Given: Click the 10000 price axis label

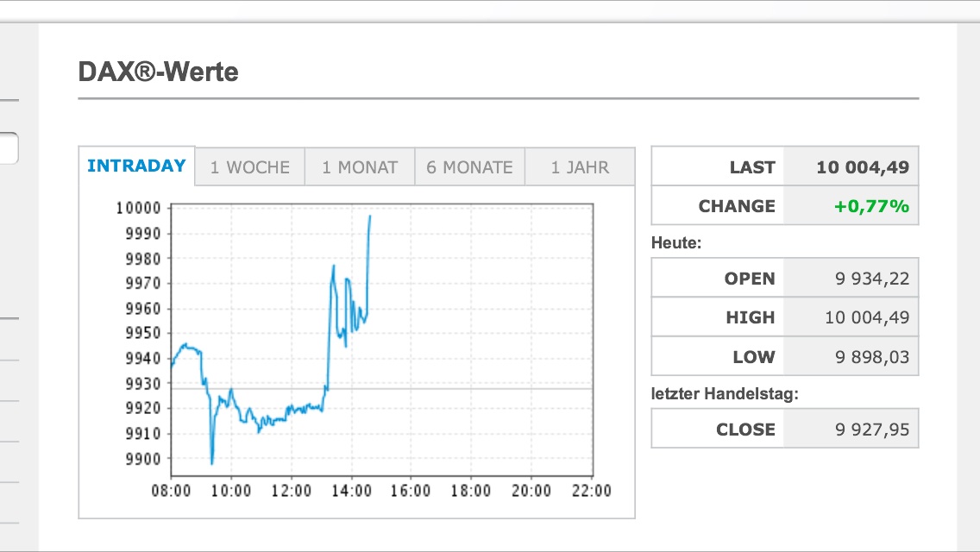Looking at the screenshot, I should click(138, 208).
